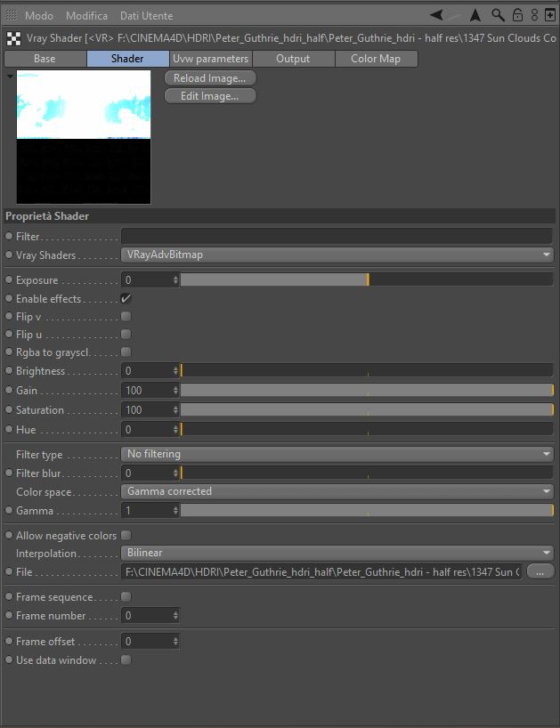The image size is (560, 728).
Task: Click the Vray Shader checkerboard icon
Action: tap(14, 38)
